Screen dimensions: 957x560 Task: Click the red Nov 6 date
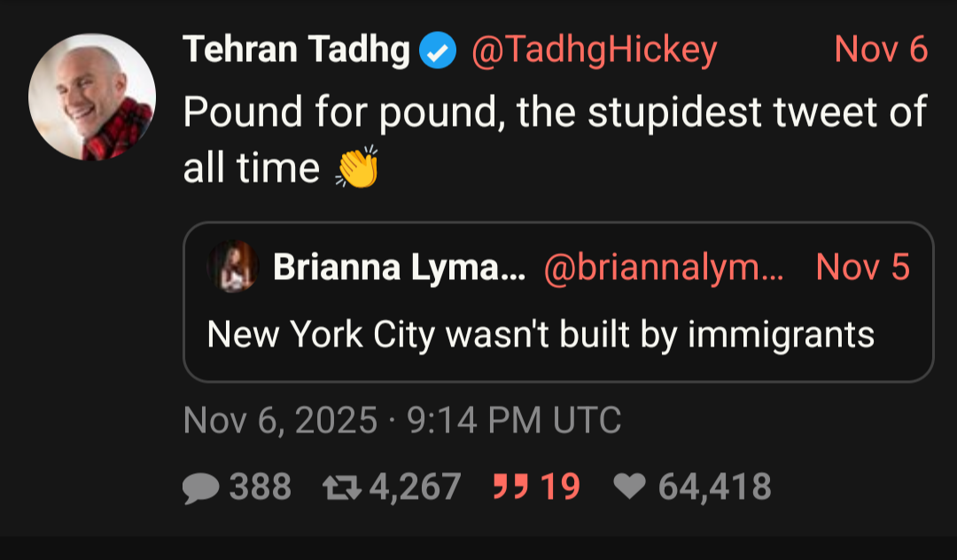click(x=881, y=50)
